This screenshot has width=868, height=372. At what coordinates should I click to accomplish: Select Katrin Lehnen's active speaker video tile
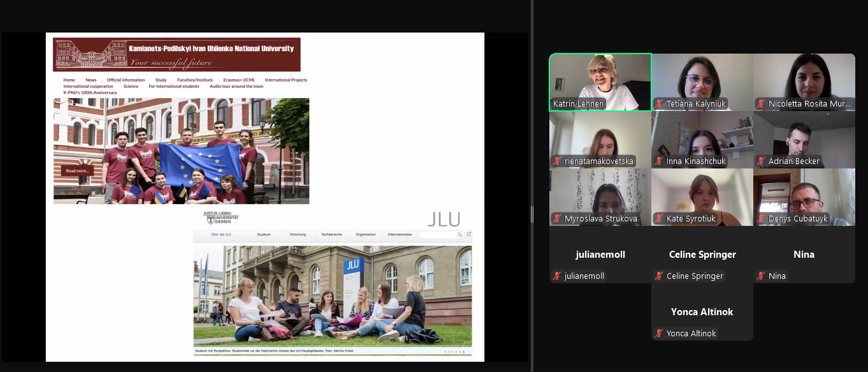(x=600, y=82)
